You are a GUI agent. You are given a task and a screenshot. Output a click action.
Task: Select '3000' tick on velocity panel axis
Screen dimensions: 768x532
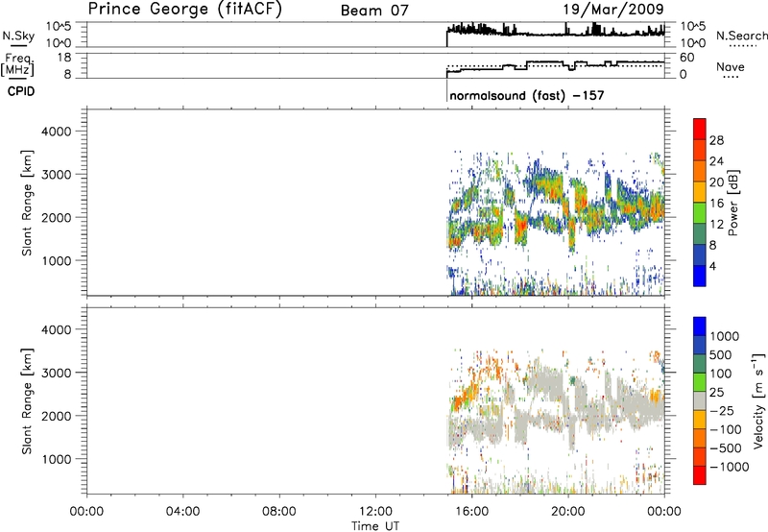click(56, 373)
